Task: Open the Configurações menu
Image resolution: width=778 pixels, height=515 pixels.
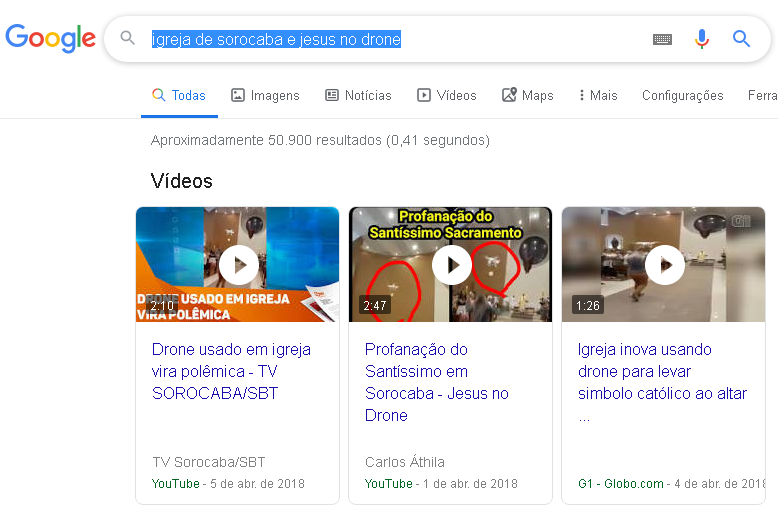Action: point(683,95)
